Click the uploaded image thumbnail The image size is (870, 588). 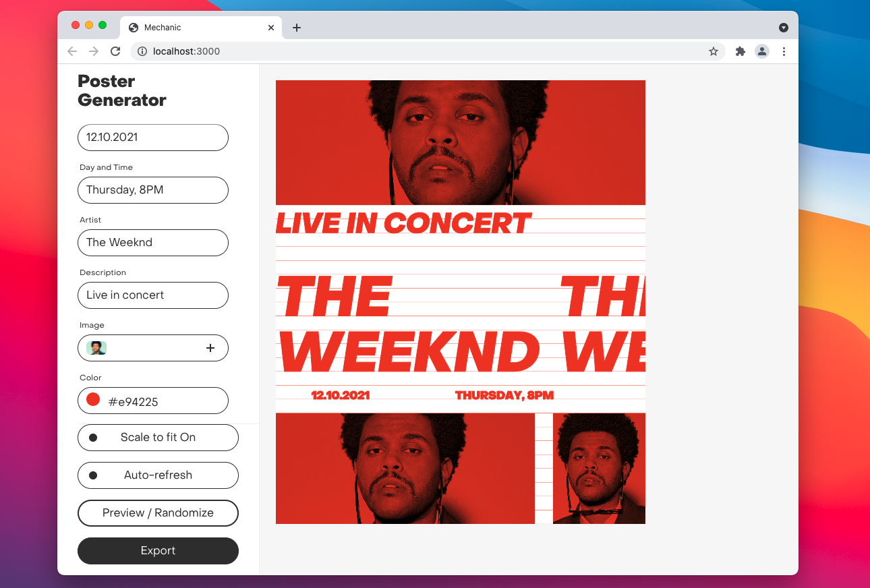pos(96,348)
